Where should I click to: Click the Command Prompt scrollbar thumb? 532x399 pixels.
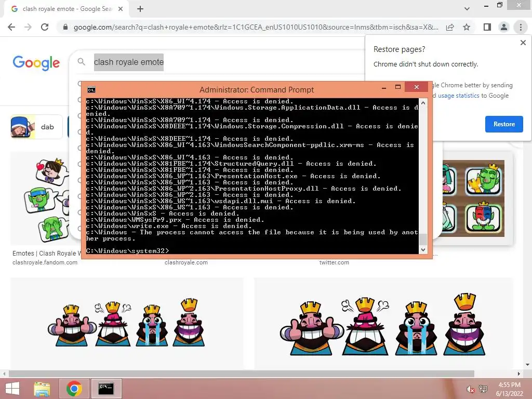pyautogui.click(x=423, y=239)
